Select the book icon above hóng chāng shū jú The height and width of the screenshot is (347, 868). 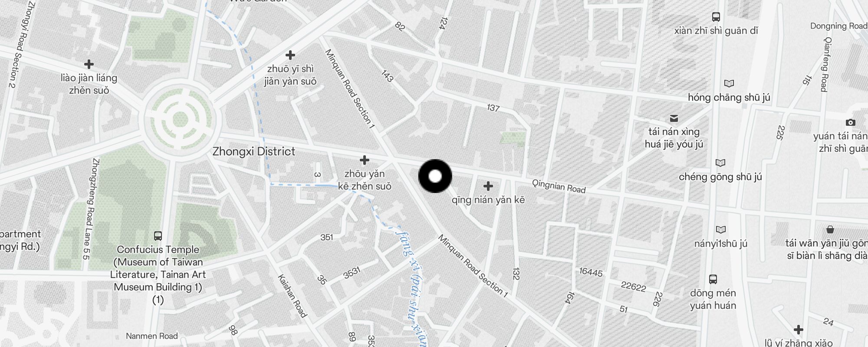(x=729, y=83)
